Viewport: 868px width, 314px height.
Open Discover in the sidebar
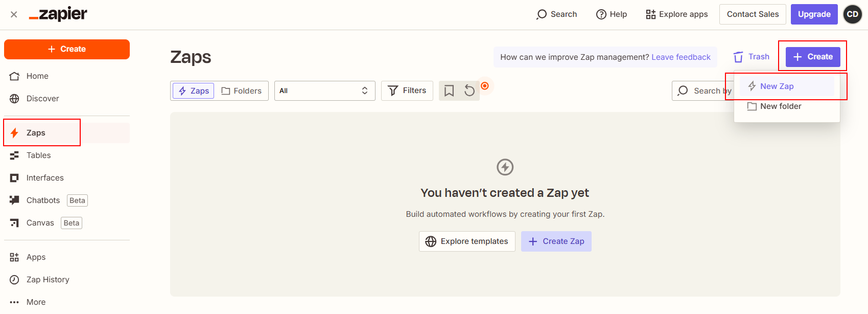(x=67, y=99)
